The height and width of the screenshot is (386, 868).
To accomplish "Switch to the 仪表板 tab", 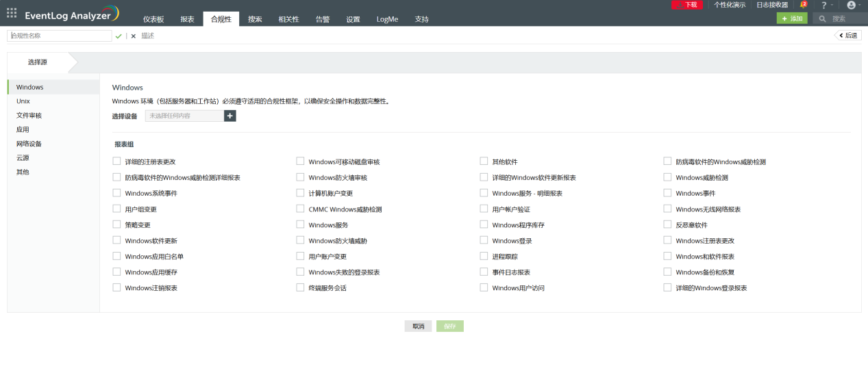I will [153, 19].
